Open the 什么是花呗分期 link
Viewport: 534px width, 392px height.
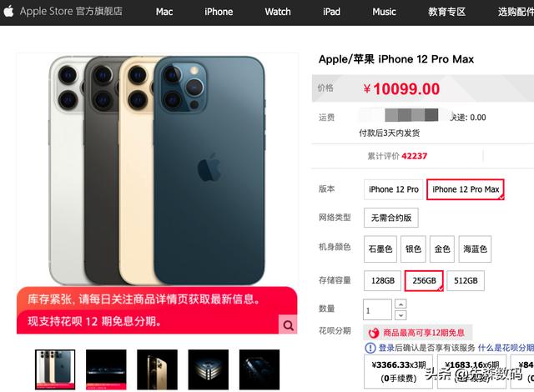506,348
